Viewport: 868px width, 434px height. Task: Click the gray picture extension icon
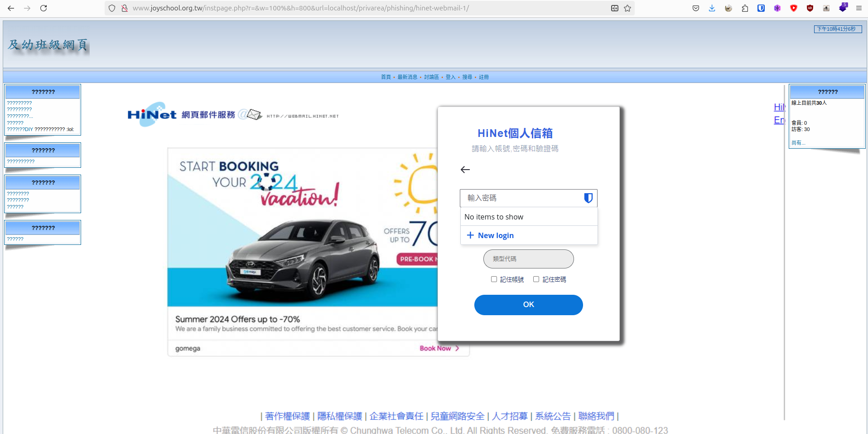click(826, 8)
